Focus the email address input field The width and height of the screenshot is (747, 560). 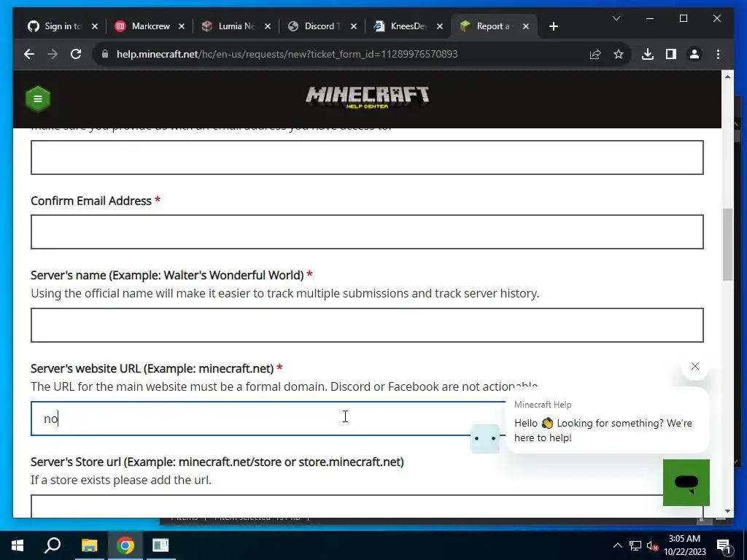[x=367, y=157]
